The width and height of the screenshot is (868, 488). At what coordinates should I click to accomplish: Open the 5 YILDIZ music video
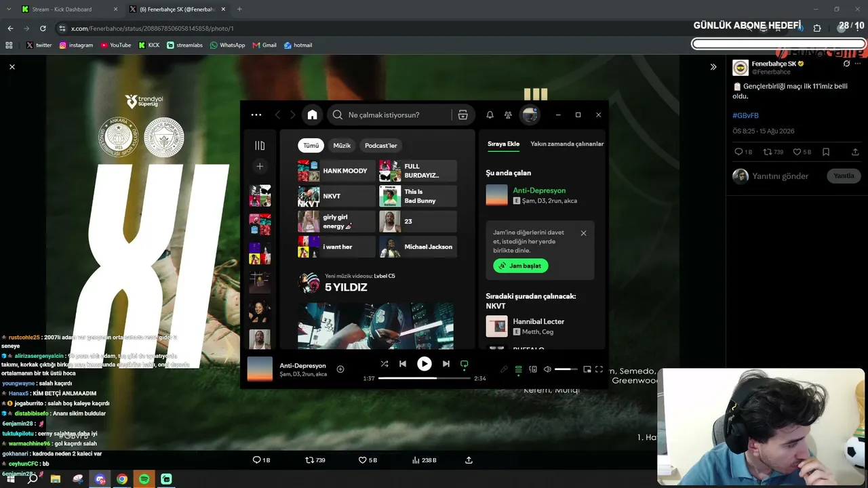coord(346,287)
